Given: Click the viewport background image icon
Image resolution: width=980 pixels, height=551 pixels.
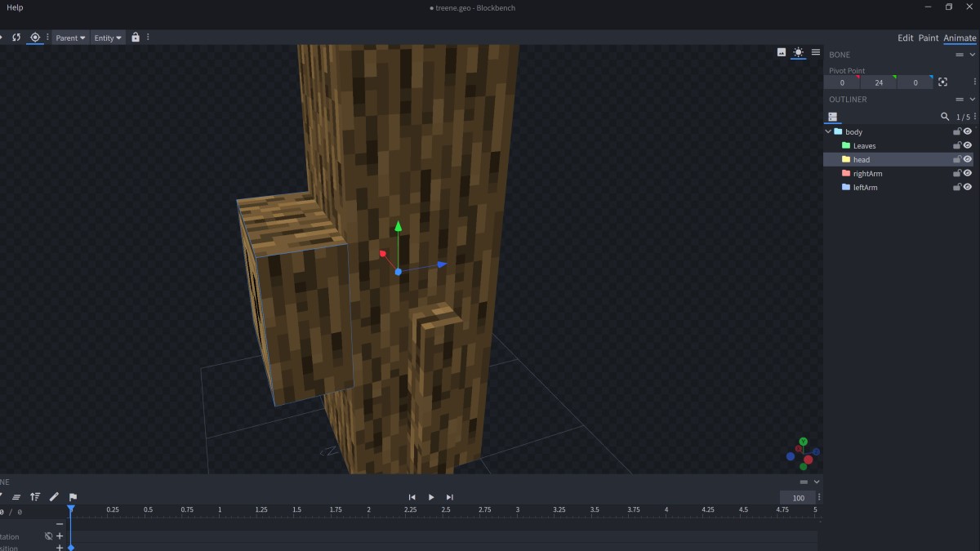Looking at the screenshot, I should click(782, 52).
